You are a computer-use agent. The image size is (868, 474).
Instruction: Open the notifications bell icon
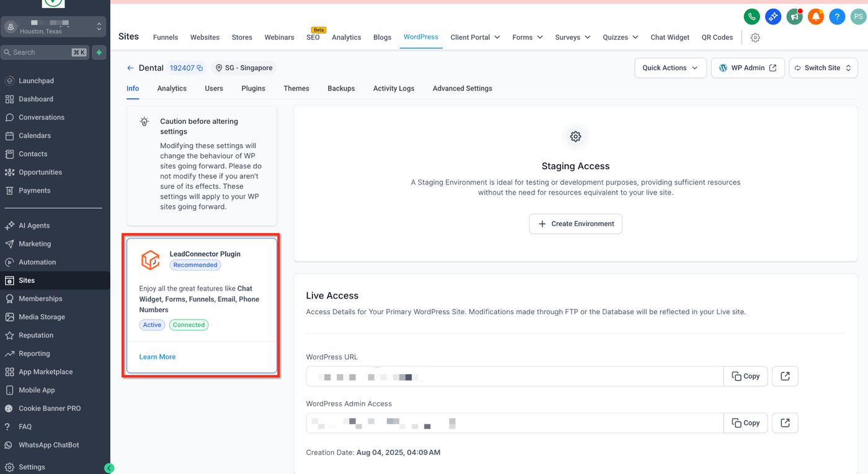[x=816, y=17]
